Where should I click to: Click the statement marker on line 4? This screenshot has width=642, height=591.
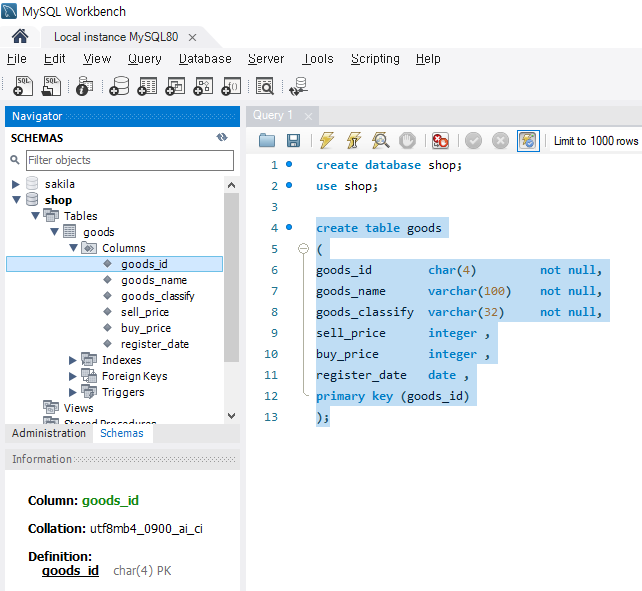[x=289, y=227]
